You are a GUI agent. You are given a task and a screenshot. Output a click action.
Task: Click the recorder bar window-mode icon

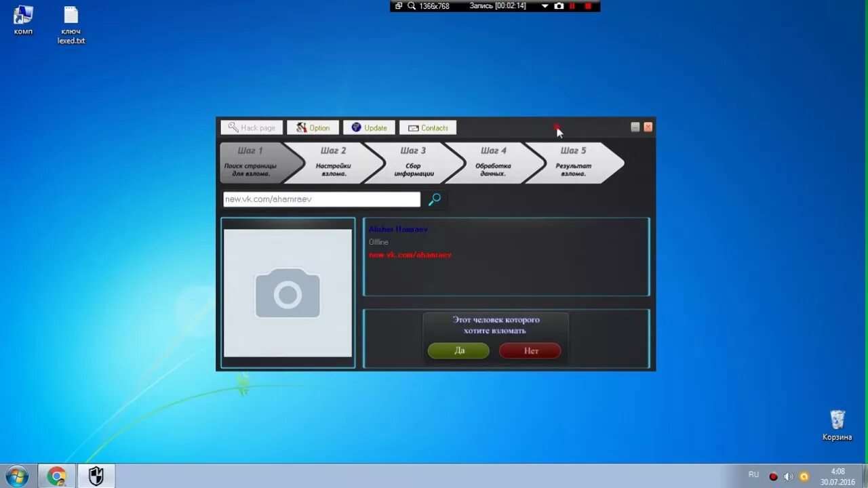click(x=399, y=6)
